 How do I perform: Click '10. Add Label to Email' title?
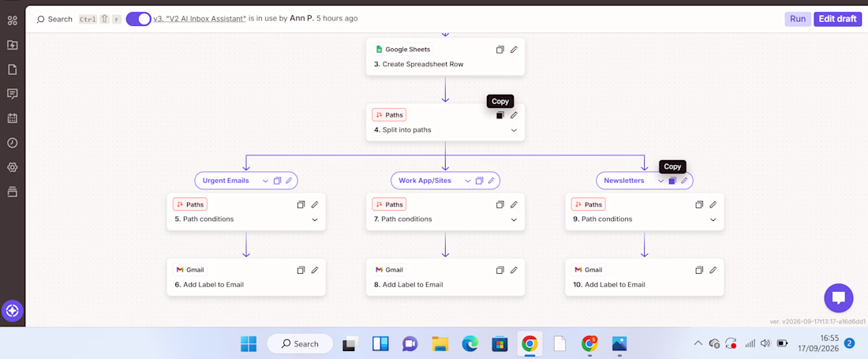[609, 285]
